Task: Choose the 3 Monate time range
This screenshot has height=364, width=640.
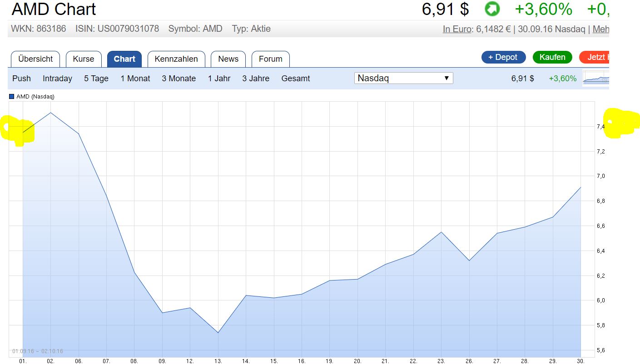Action: (x=179, y=79)
